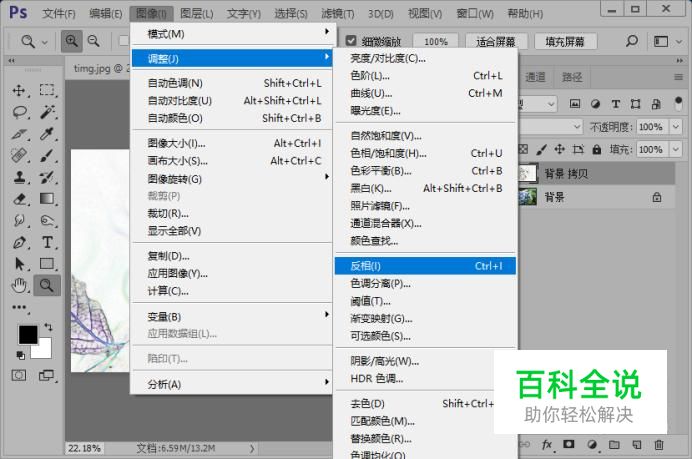692x459 pixels.
Task: Open the opacity 不透明度 dropdown arrow
Action: pos(676,127)
